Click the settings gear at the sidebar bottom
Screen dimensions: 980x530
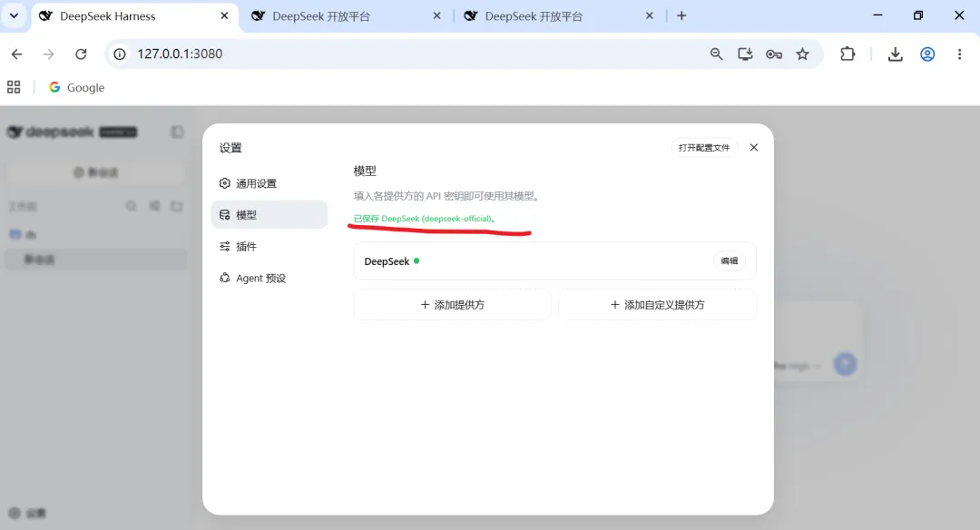[x=15, y=513]
